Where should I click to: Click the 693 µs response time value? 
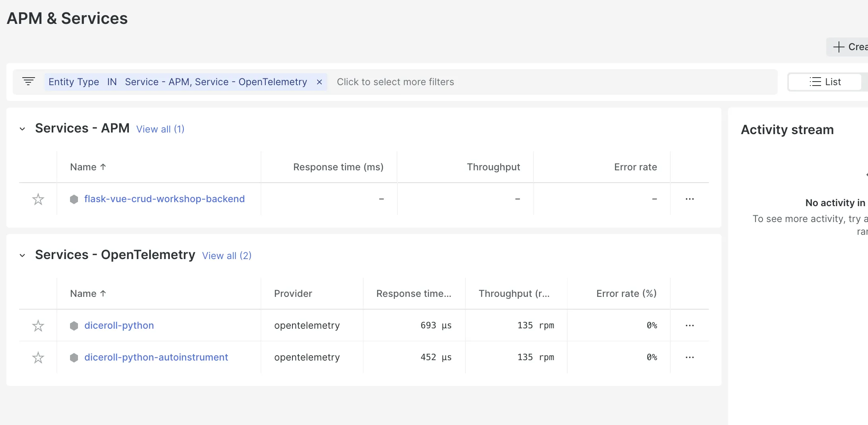coord(436,326)
